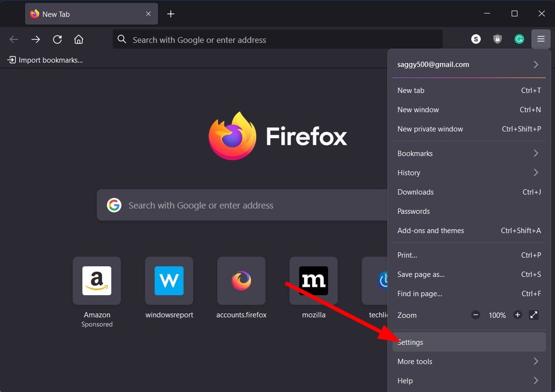Maximize the Firefox window
The height and width of the screenshot is (392, 555).
coord(515,13)
